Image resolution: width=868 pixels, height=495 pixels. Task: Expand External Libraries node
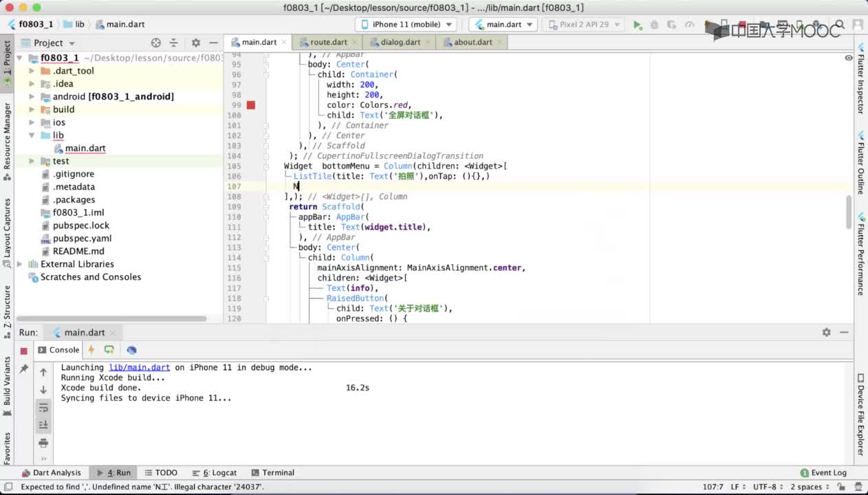[20, 264]
